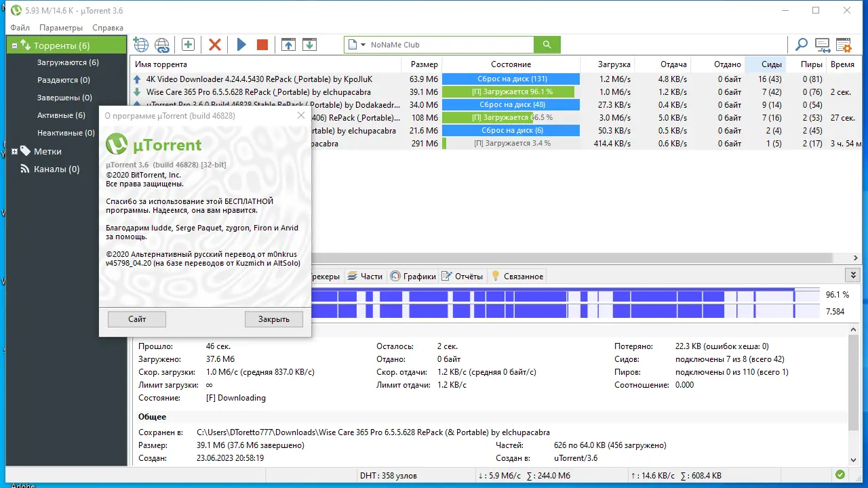Click Загружается 96.1 % progress bar
This screenshot has height=488, width=868.
511,91
